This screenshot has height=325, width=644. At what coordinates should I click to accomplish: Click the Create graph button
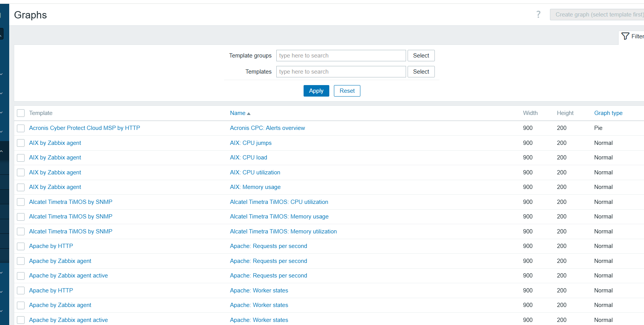point(597,15)
